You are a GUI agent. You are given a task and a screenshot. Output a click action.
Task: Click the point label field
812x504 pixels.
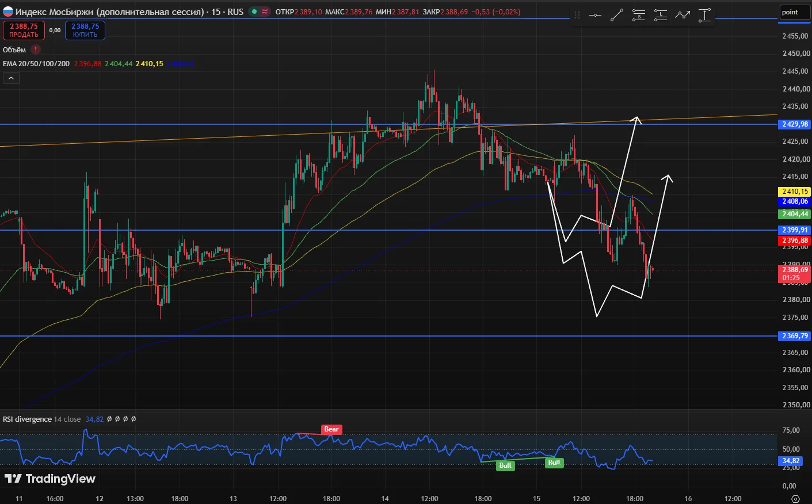[795, 12]
